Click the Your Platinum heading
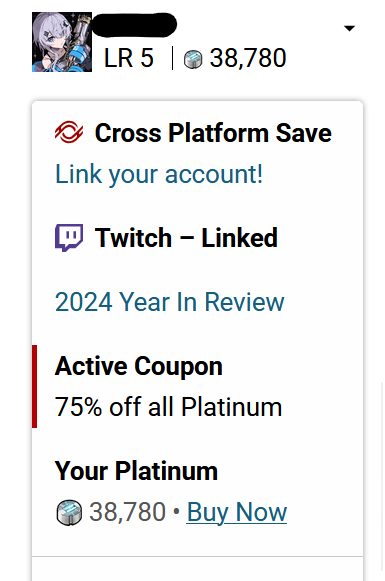The width and height of the screenshot is (385, 581). (x=136, y=471)
